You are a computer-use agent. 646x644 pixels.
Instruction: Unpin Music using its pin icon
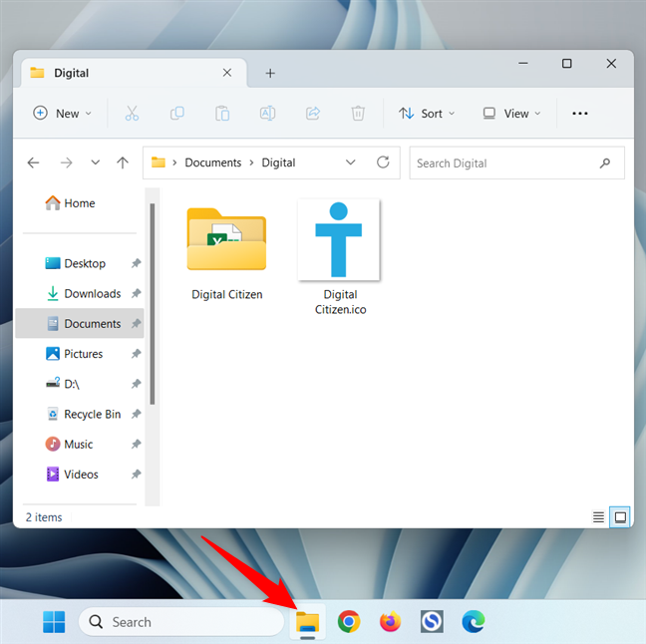coord(136,444)
